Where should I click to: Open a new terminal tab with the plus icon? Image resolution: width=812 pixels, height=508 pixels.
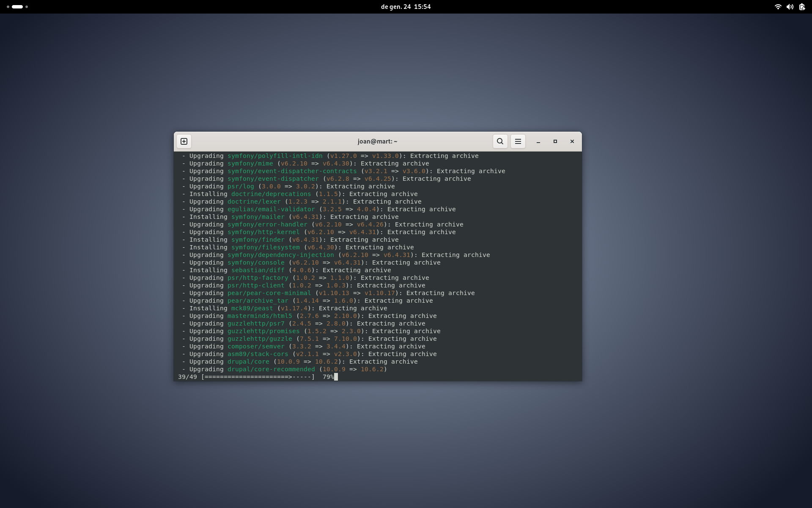tap(184, 141)
